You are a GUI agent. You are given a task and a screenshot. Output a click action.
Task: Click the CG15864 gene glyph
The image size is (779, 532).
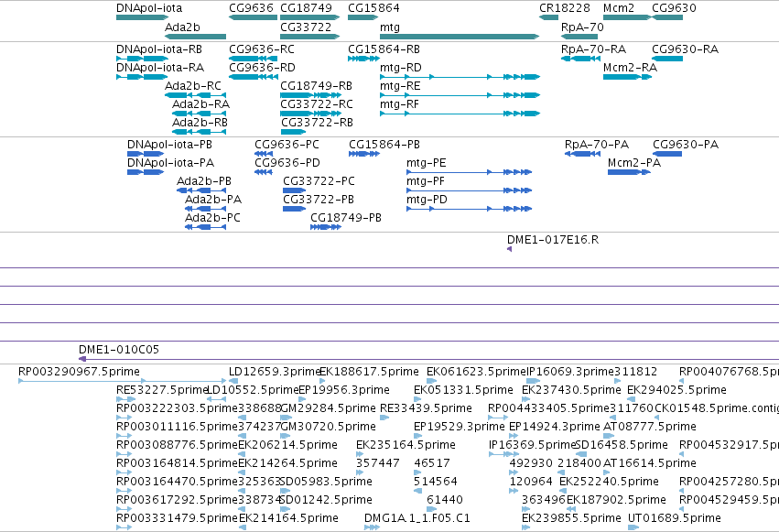click(x=362, y=17)
